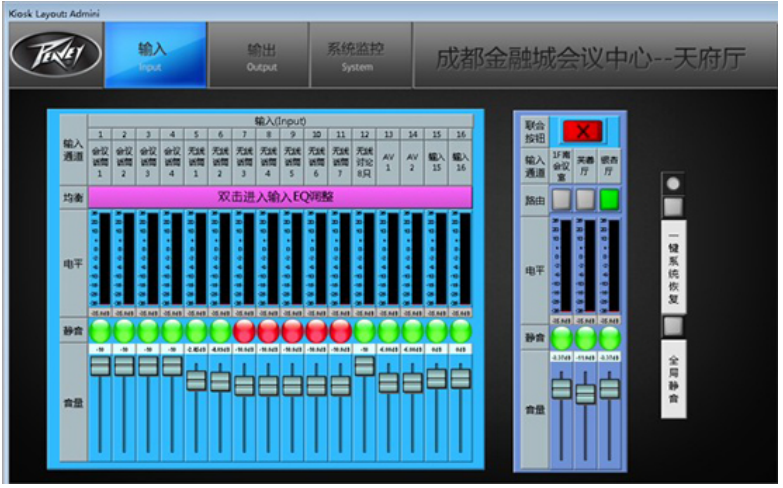
Task: Switch to the 输入 Input tab
Action: (x=152, y=56)
